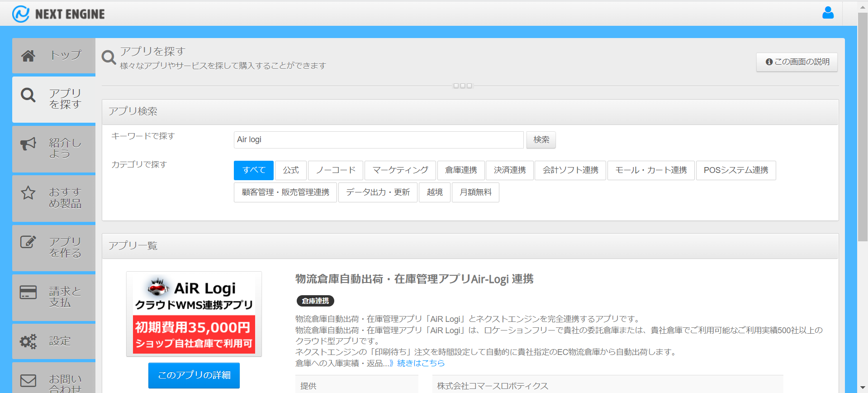868x393 pixels.
Task: Open settings gears icon
Action: click(28, 341)
